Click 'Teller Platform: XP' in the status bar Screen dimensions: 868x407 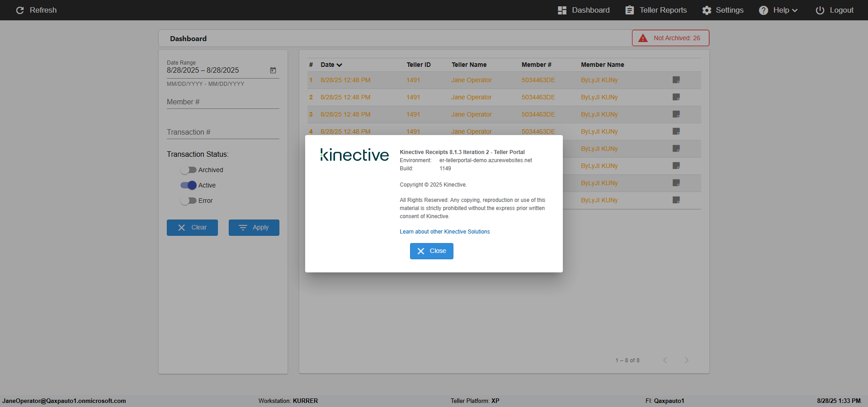(475, 401)
